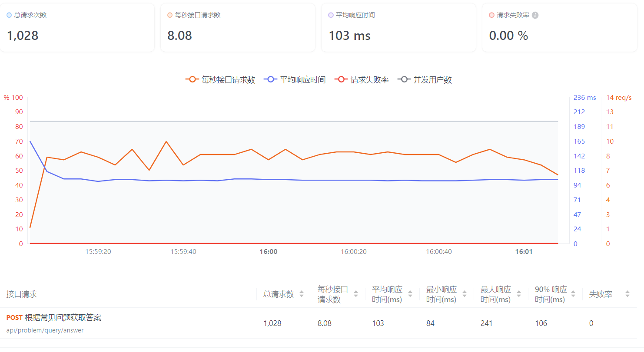
Task: Sort by 平均响应时间(ms) column arrows
Action: point(410,294)
